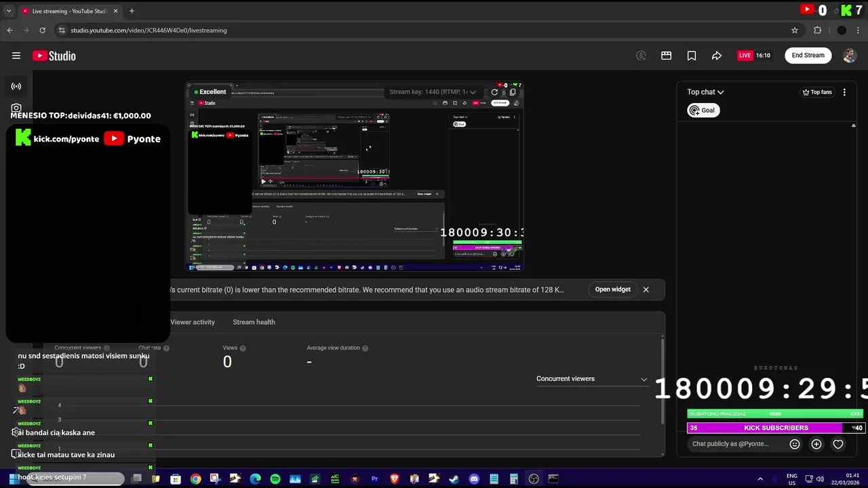Image resolution: width=868 pixels, height=488 pixels.
Task: Open OBS Studio from the taskbar
Action: [534, 479]
